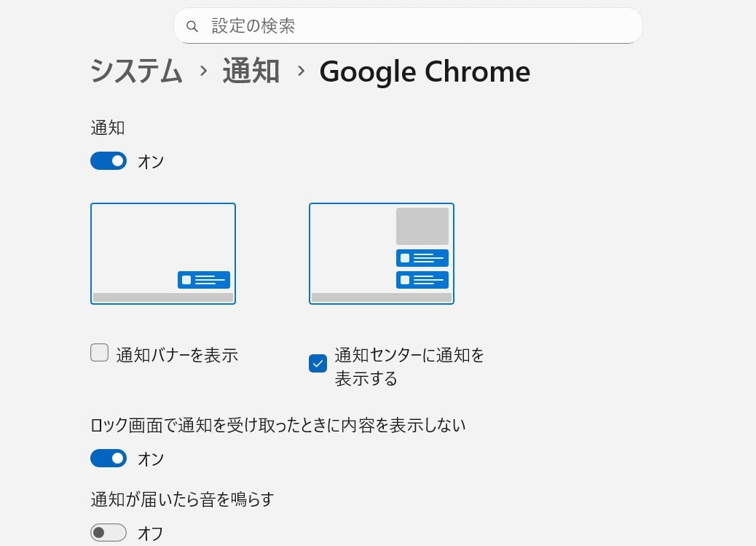Click the chevron between システム and 通知
Viewport: 756px width, 546px height.
pyautogui.click(x=203, y=71)
